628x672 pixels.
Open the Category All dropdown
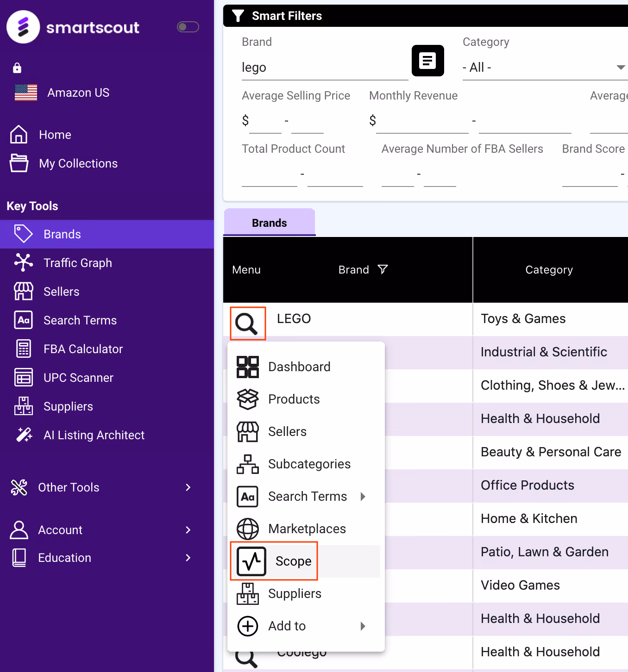[545, 68]
